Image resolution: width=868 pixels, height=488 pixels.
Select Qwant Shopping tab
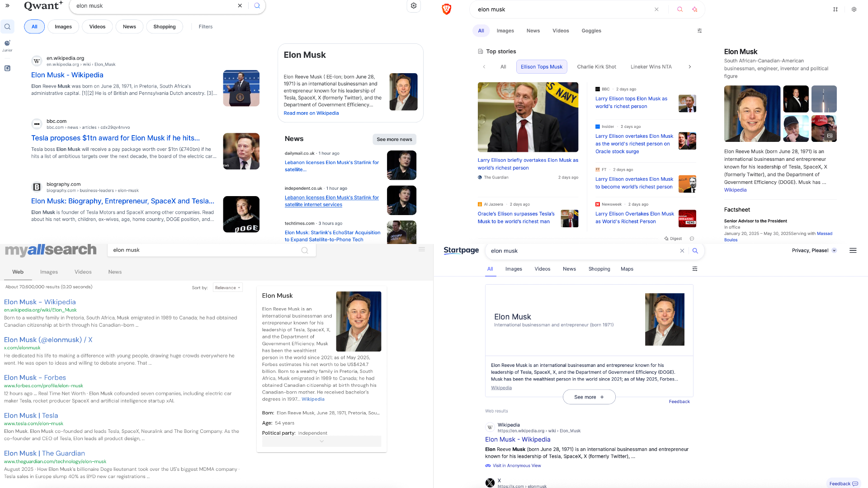(164, 27)
